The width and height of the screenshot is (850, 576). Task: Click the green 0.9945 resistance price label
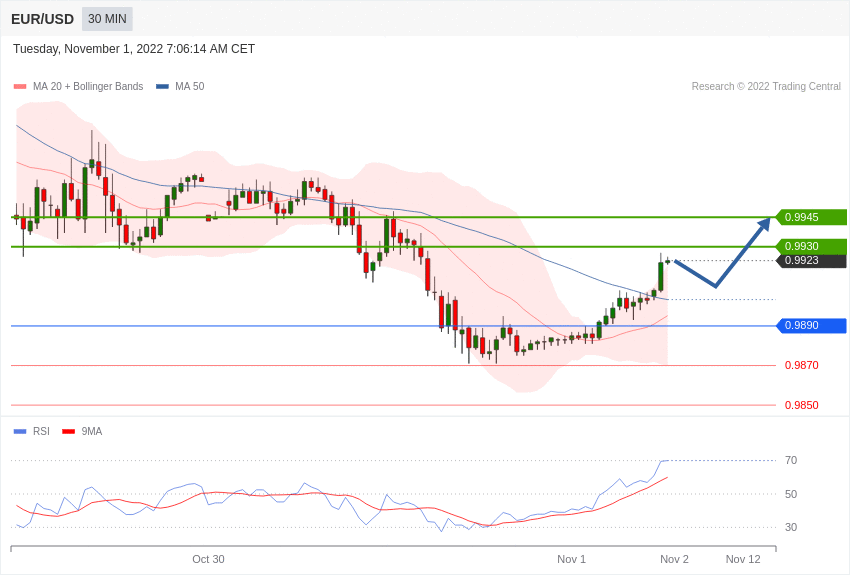[812, 217]
